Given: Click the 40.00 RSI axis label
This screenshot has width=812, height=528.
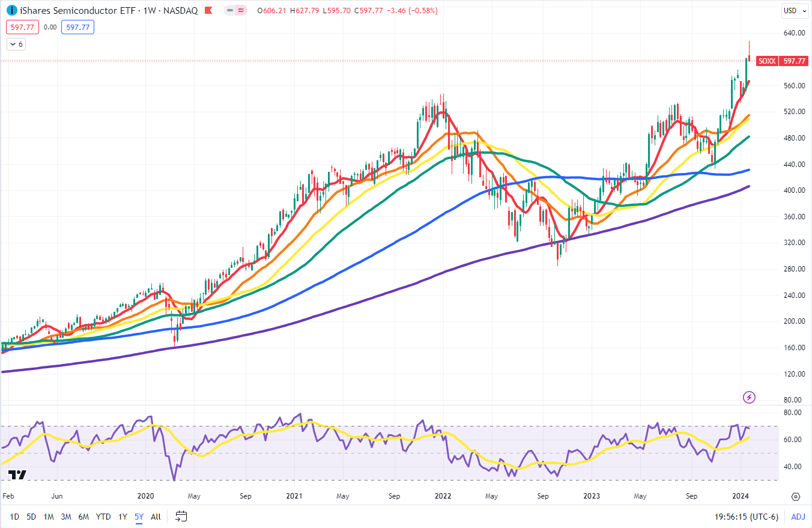Looking at the screenshot, I should [793, 467].
